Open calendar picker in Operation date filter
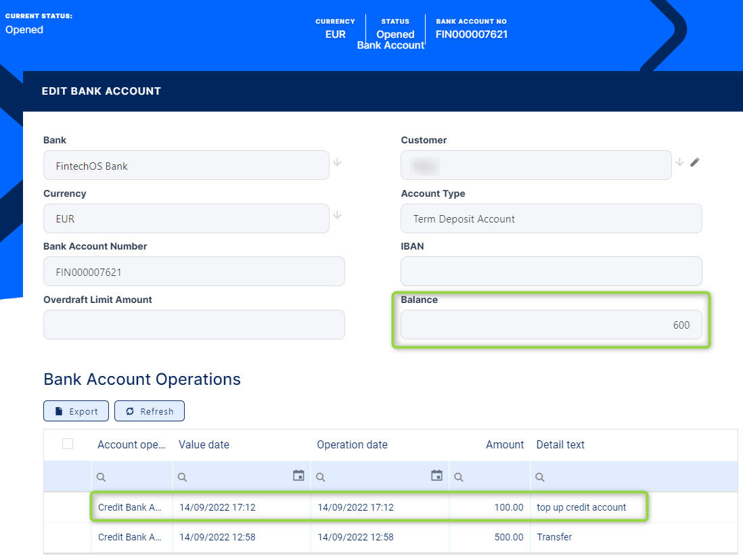 (436, 475)
